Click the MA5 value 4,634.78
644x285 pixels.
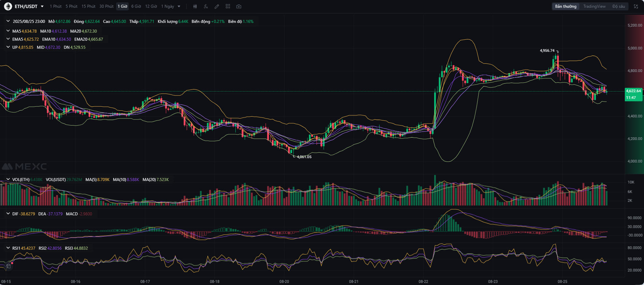tap(29, 31)
